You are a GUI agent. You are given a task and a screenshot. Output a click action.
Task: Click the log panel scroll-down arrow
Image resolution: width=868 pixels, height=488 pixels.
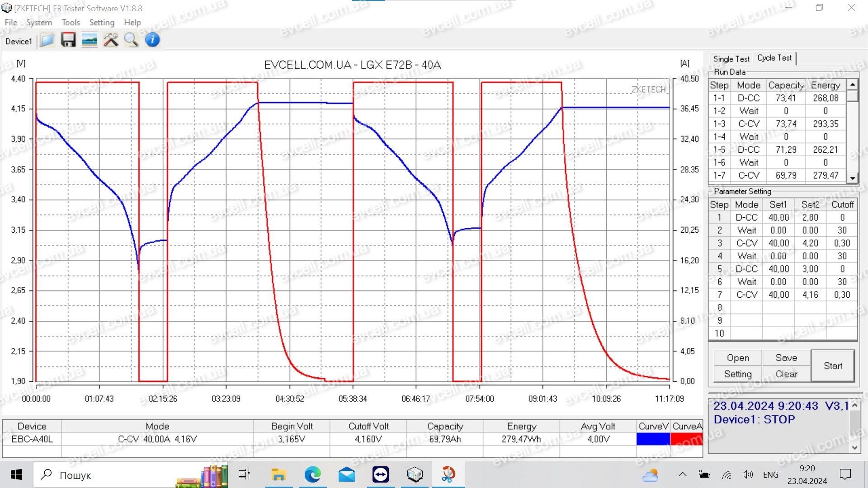point(854,447)
